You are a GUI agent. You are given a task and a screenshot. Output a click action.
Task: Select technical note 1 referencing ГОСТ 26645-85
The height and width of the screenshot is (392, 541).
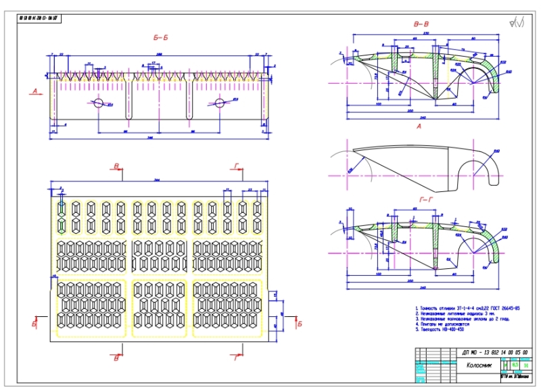coord(467,308)
